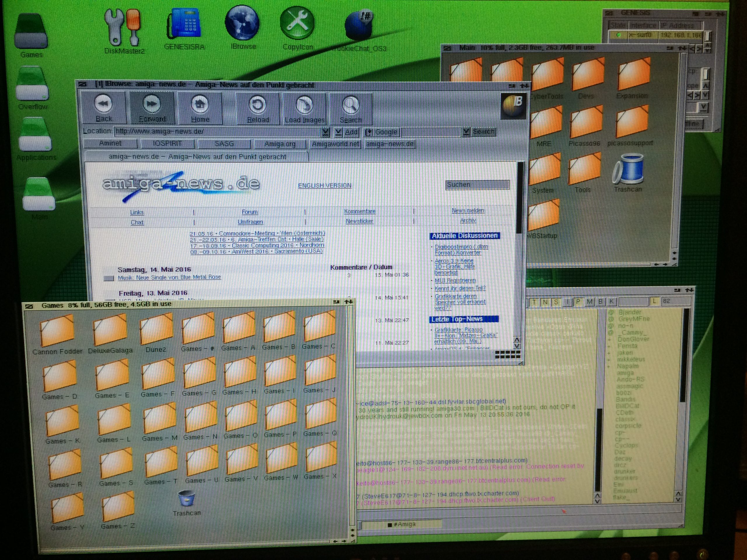Go back in IBrowse
The image size is (747, 560).
(103, 108)
